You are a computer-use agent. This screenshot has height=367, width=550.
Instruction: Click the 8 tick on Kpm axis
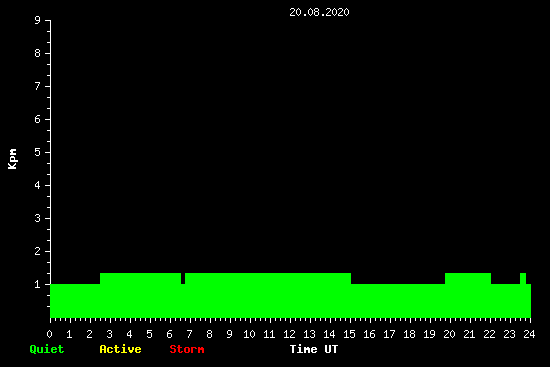pos(38,53)
